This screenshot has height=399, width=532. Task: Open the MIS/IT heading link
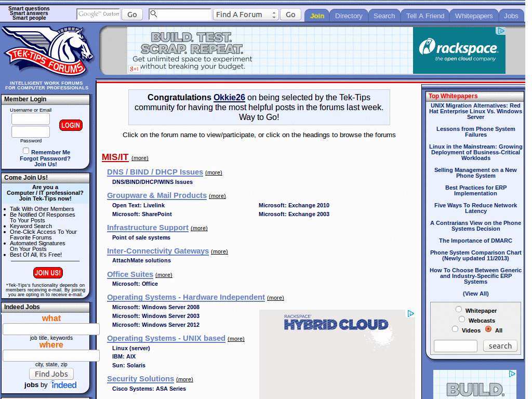115,157
